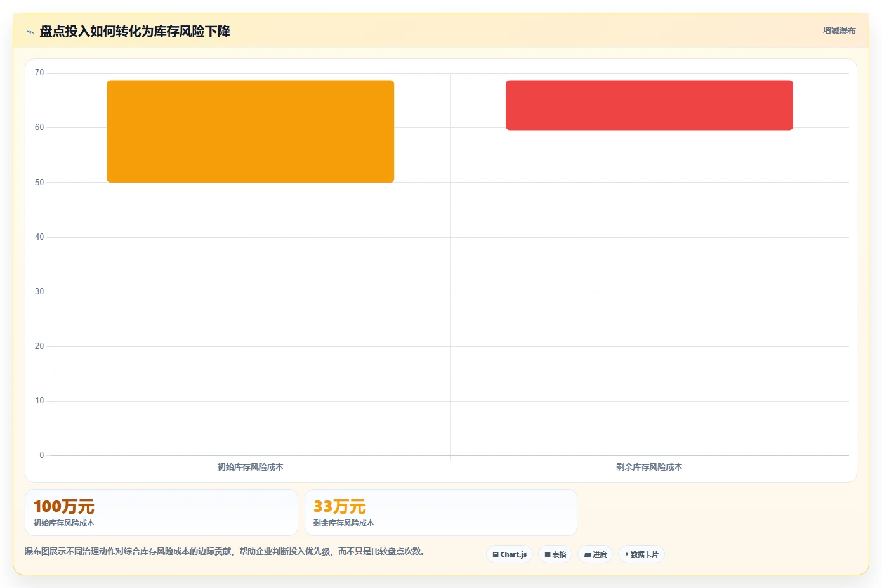This screenshot has width=882, height=588.
Task: Click the y-axis value 50
Action: [x=39, y=183]
